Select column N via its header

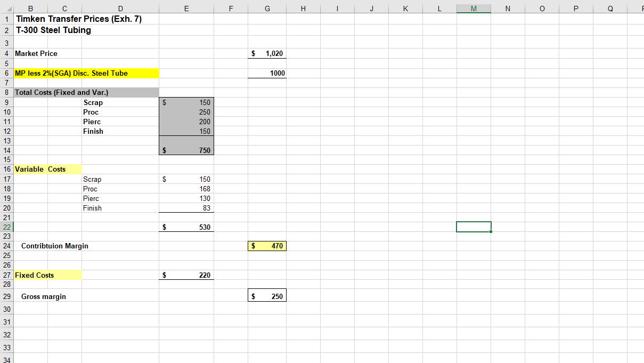(508, 9)
